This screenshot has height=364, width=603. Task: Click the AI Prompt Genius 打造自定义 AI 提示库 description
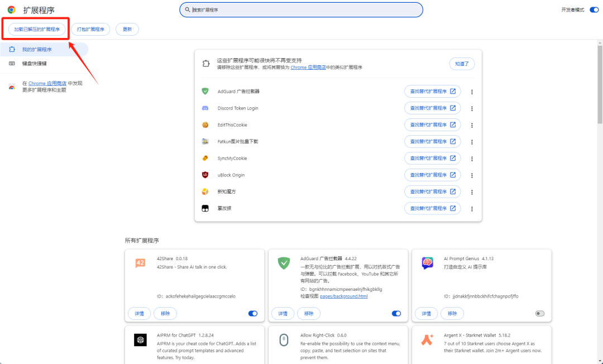coord(465,267)
